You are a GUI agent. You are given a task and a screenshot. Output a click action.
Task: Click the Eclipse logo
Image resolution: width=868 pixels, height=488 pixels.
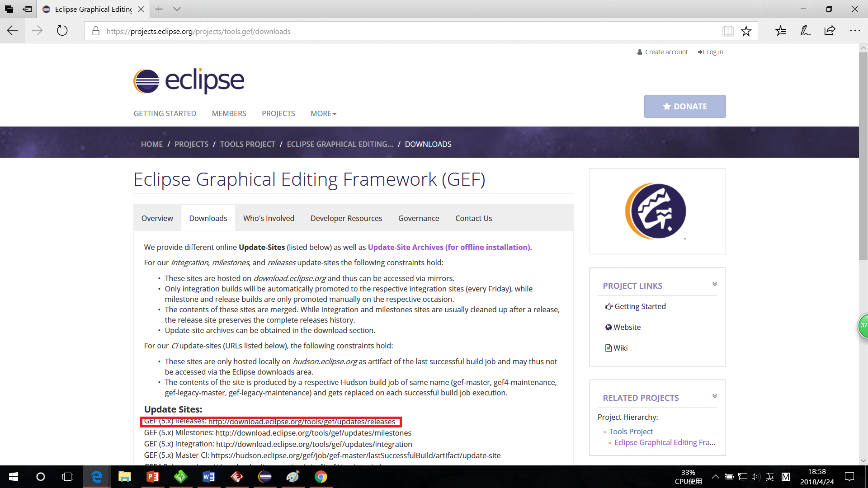pyautogui.click(x=189, y=81)
